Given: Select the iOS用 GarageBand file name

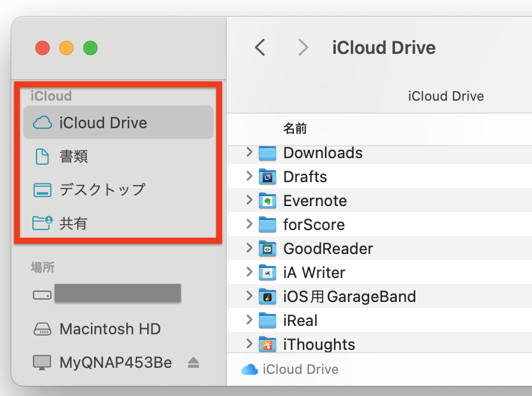Looking at the screenshot, I should click(349, 297).
